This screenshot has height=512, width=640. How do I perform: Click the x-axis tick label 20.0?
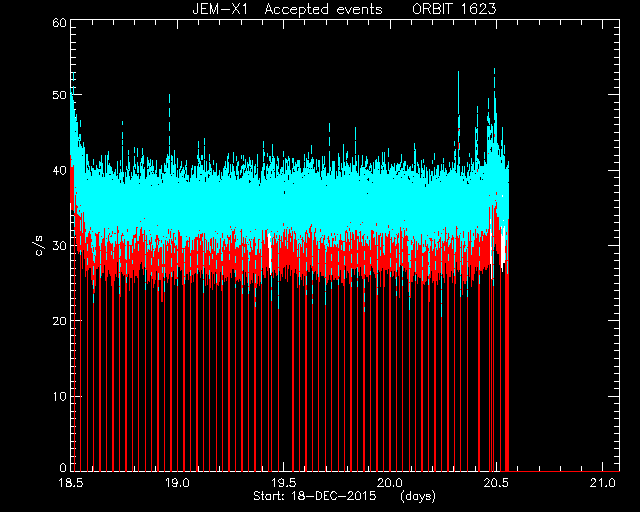390,483
